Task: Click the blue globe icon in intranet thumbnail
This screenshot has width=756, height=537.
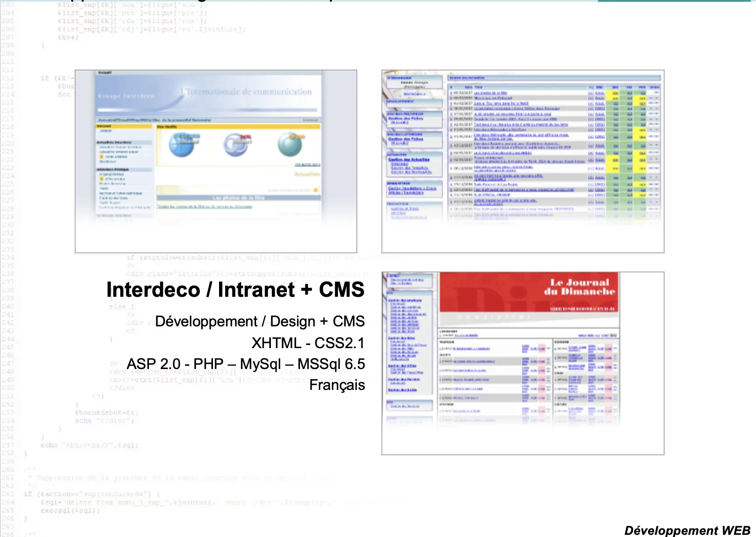Action: pyautogui.click(x=185, y=145)
